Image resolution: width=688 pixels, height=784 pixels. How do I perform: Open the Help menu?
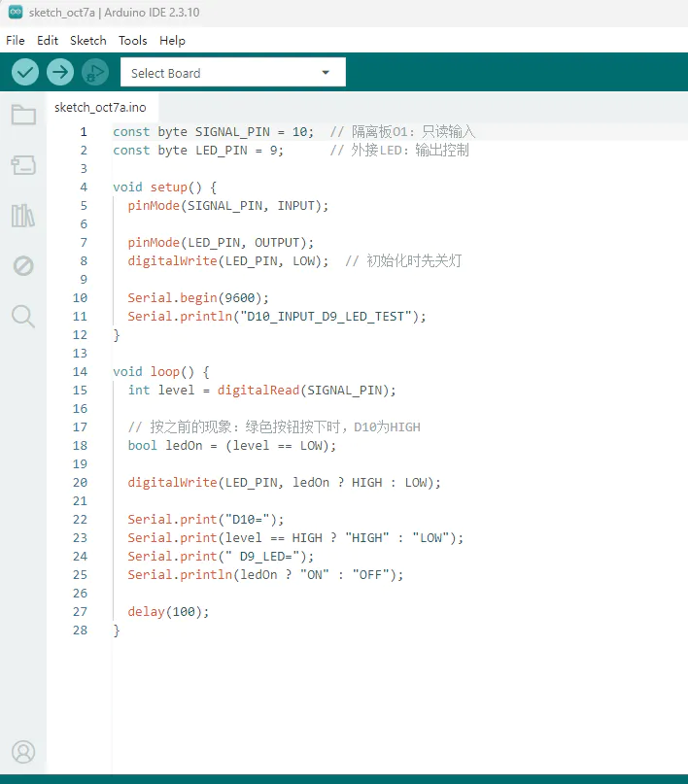[173, 41]
